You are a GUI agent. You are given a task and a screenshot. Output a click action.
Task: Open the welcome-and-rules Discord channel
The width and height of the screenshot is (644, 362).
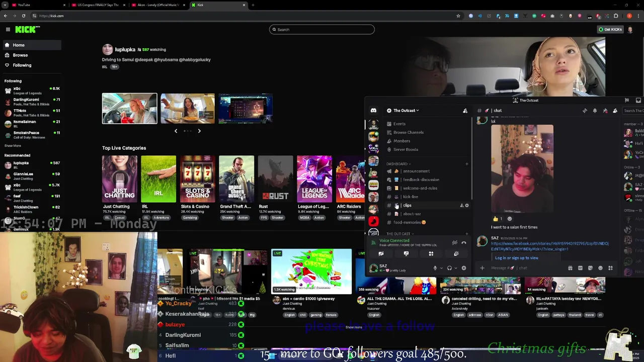tap(427, 189)
